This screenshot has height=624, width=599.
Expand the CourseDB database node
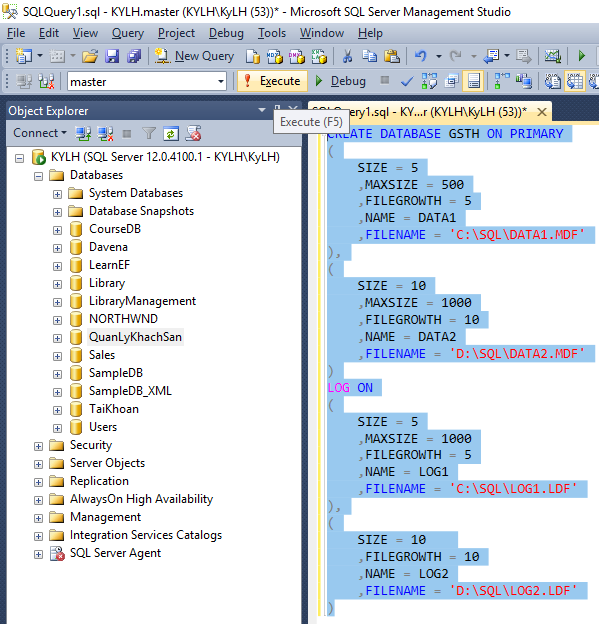(57, 230)
